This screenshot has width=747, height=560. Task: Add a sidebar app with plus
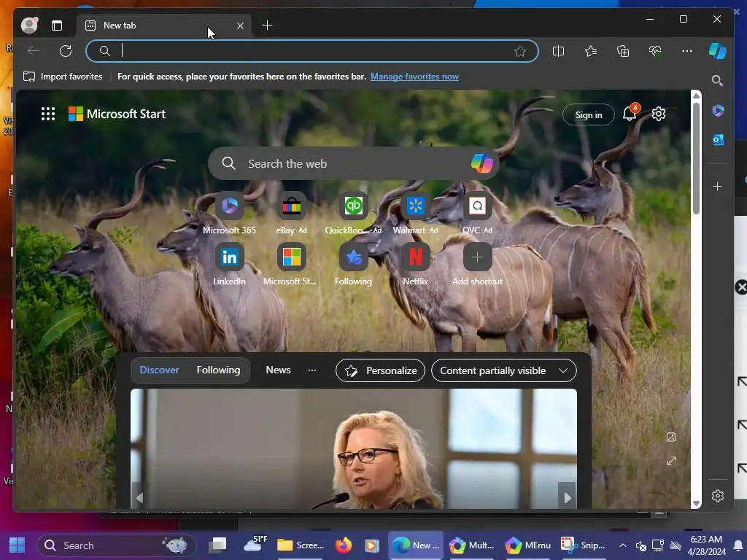click(x=718, y=186)
